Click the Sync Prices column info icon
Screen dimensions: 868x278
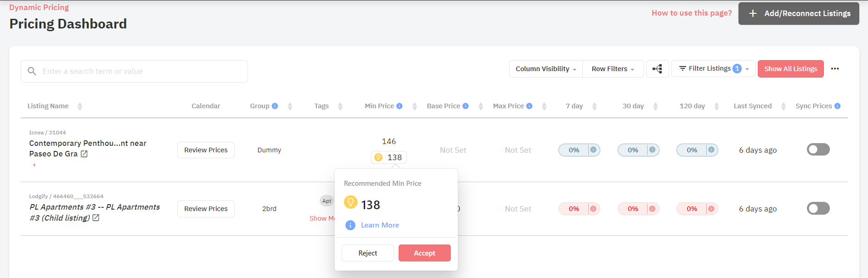point(838,106)
